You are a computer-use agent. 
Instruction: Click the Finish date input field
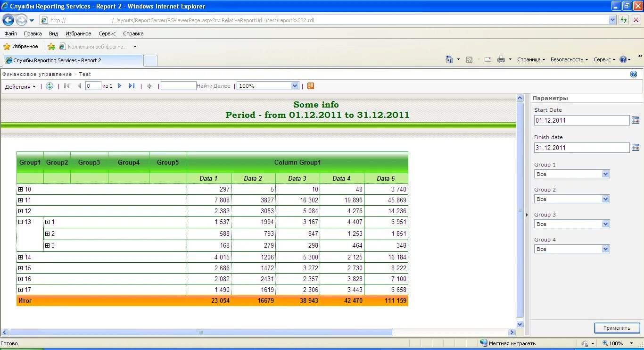(x=582, y=148)
